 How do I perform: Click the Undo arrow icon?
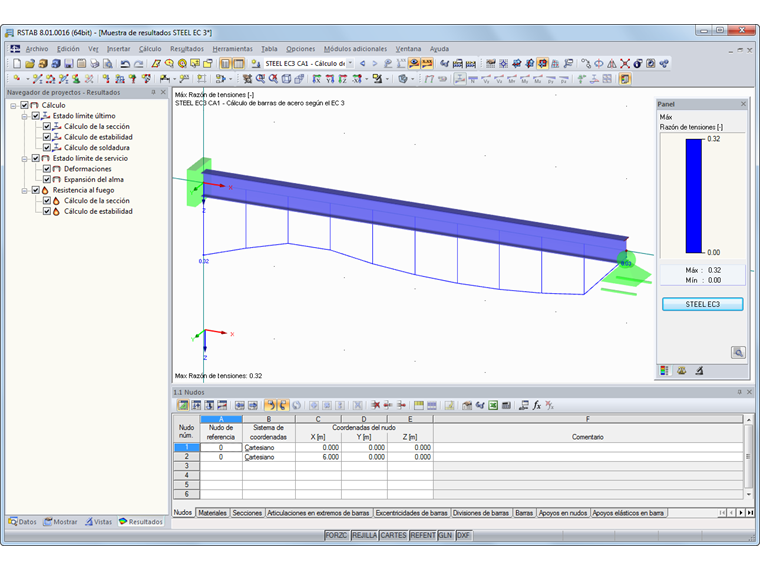click(x=125, y=63)
